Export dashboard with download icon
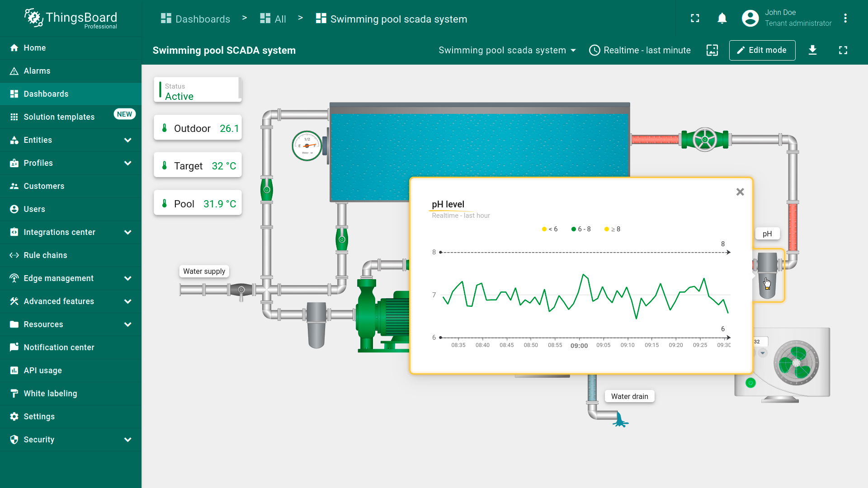 point(812,50)
